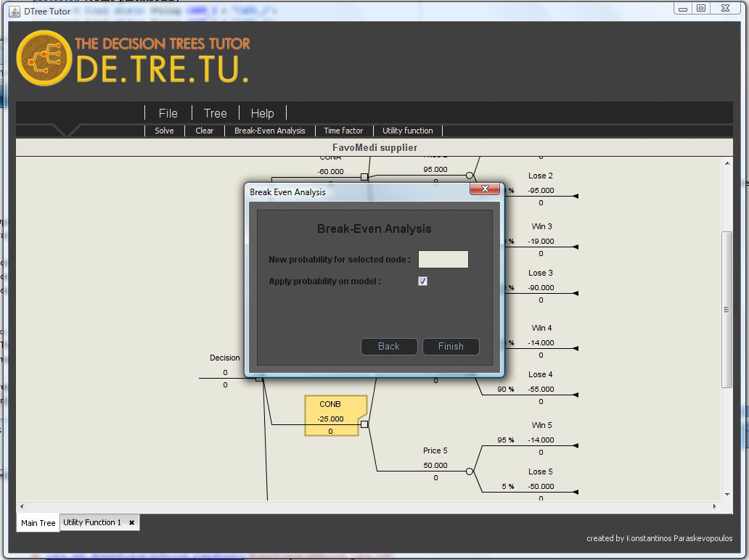
Task: Toggle Apply probability on model checkbox
Action: [x=423, y=281]
